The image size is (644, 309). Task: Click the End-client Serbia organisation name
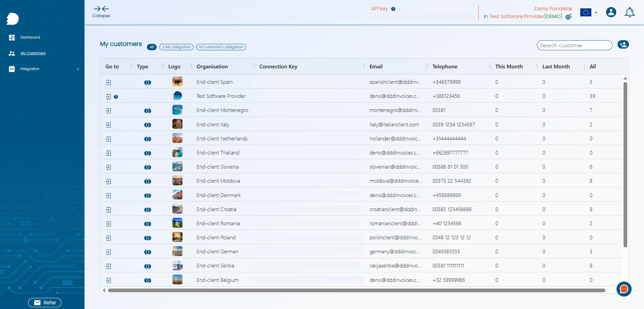pyautogui.click(x=215, y=266)
